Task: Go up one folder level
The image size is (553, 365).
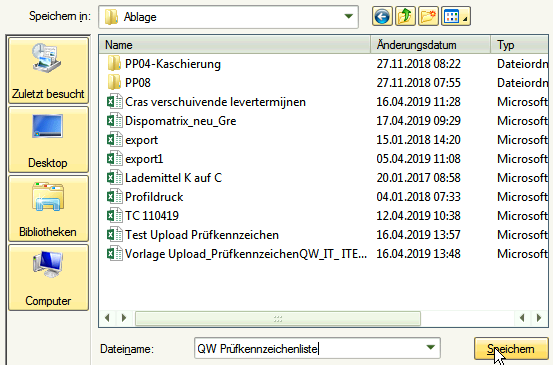Action: (405, 16)
